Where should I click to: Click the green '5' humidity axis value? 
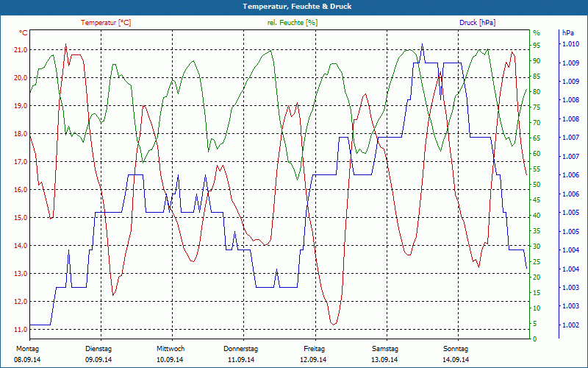tap(535, 324)
